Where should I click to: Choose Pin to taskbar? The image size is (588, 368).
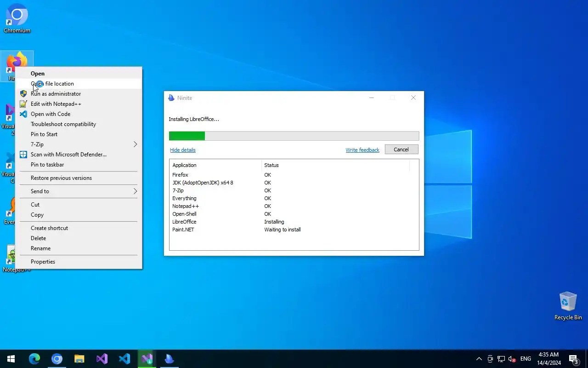click(79, 164)
